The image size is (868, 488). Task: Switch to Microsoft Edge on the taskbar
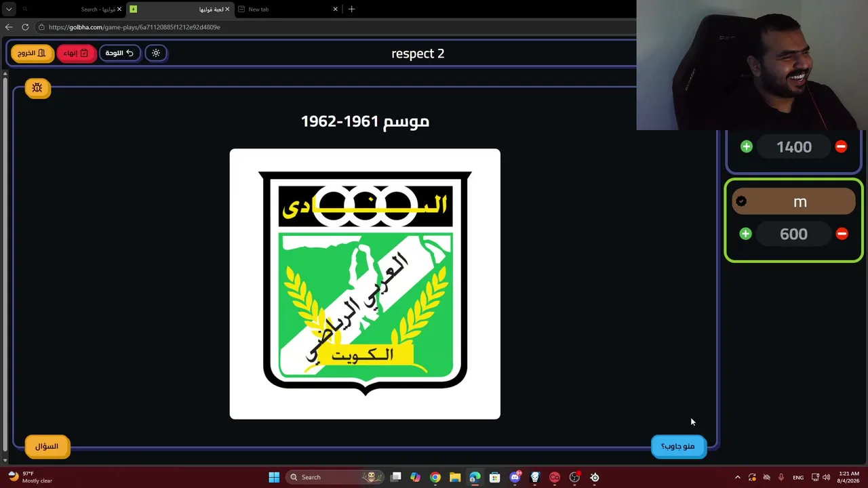(475, 477)
